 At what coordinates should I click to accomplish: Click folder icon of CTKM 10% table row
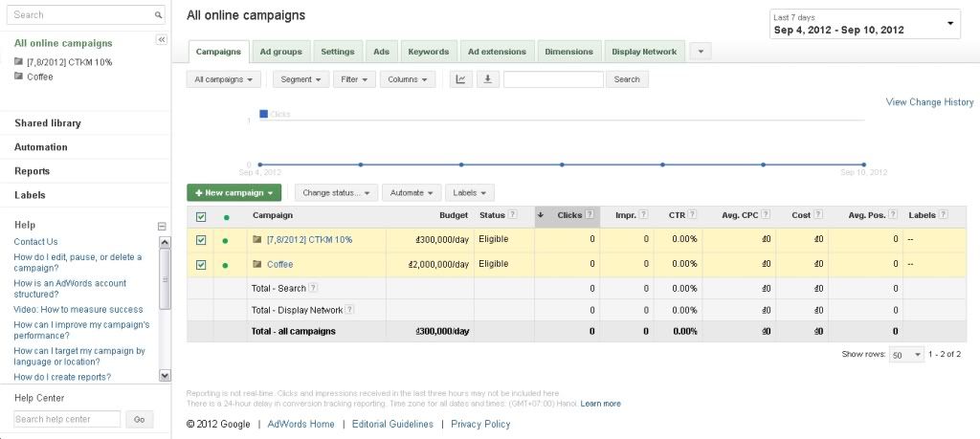(257, 239)
